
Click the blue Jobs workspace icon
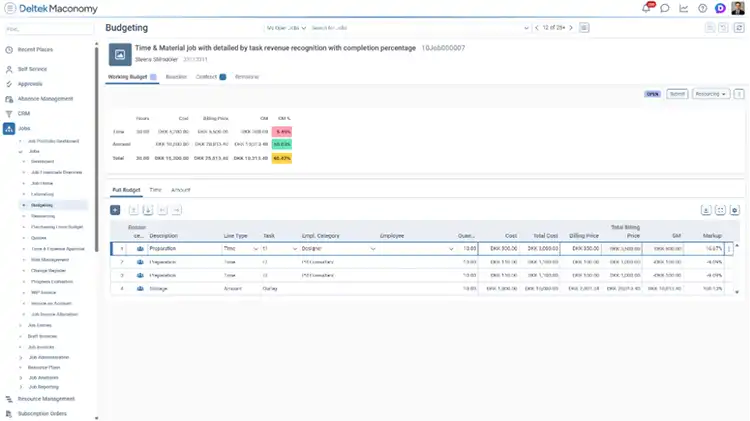point(9,129)
